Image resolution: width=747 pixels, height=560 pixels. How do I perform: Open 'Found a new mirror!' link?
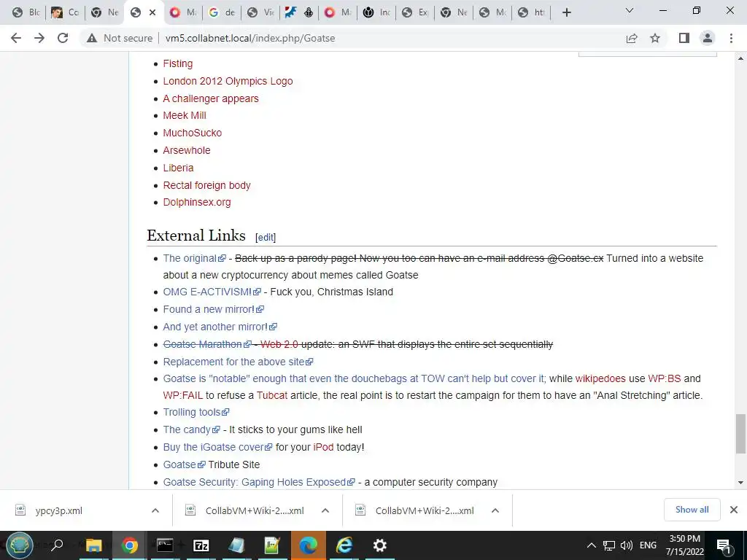pyautogui.click(x=214, y=309)
